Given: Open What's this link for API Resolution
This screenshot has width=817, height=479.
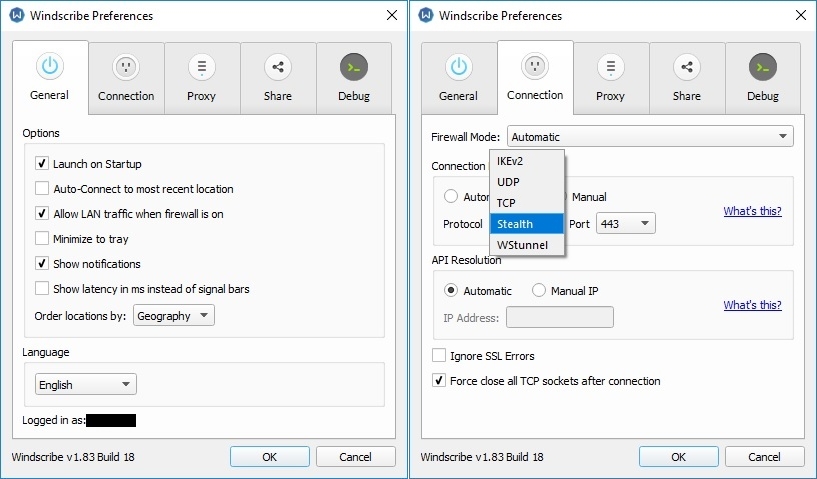Looking at the screenshot, I should pyautogui.click(x=752, y=304).
